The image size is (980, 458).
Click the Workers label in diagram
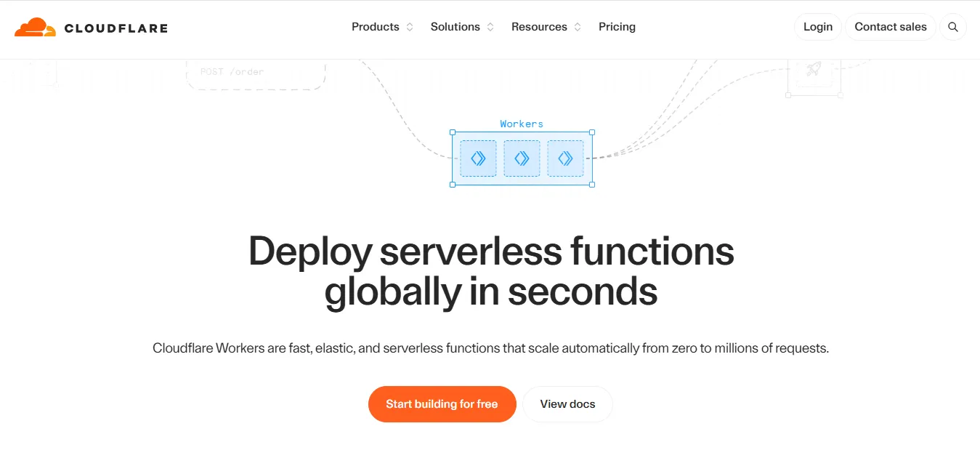click(x=522, y=124)
